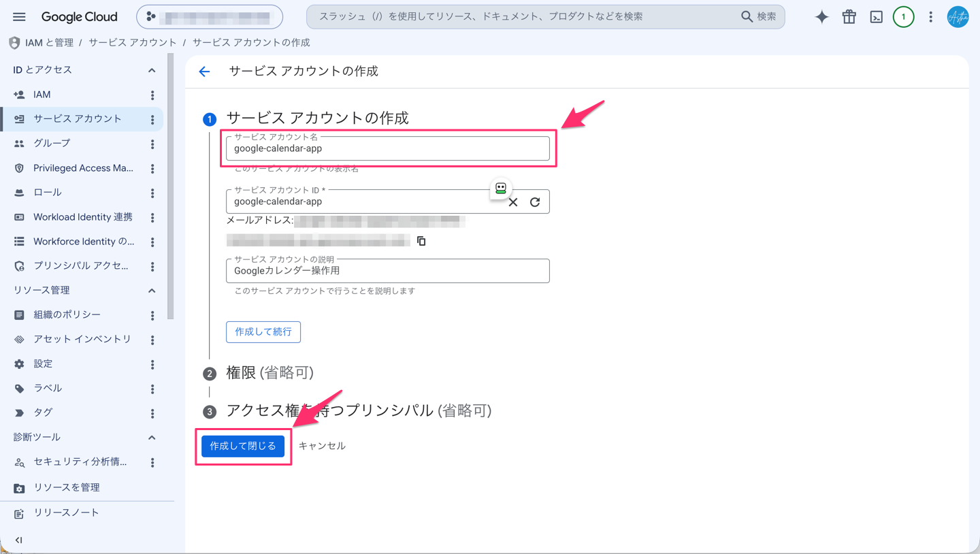Copy the service account email address
This screenshot has height=554, width=980.
pyautogui.click(x=421, y=241)
